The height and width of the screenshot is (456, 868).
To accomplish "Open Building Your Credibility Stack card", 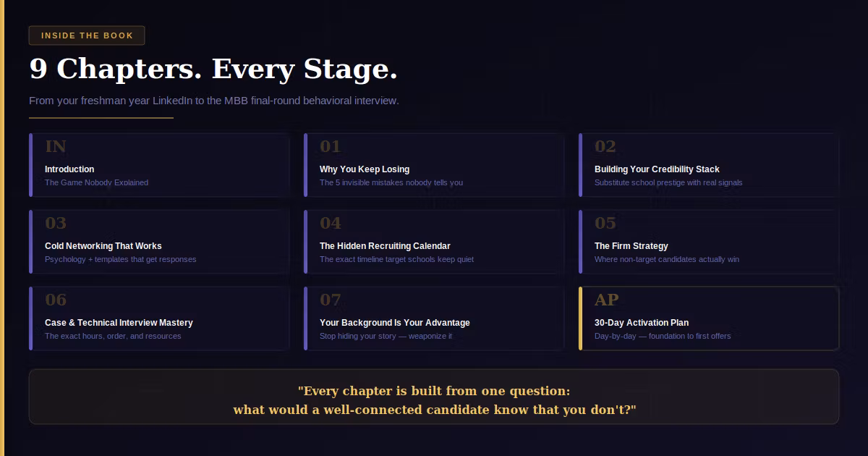I will (x=709, y=165).
